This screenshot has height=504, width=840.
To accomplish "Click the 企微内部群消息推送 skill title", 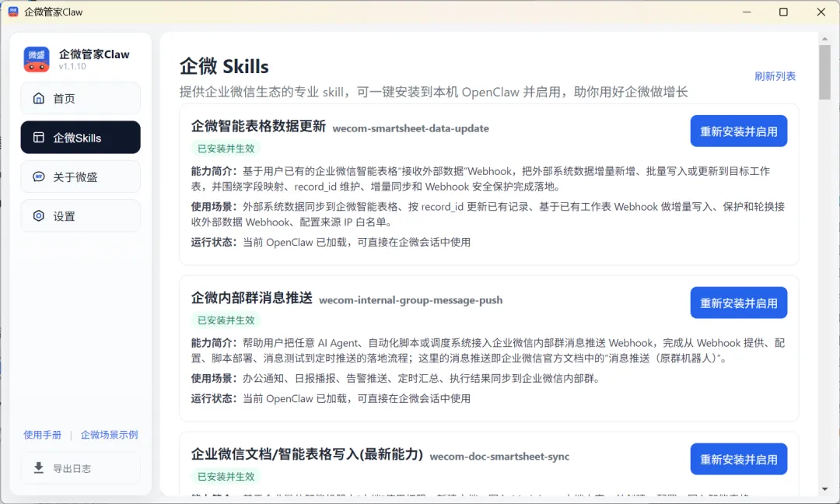I will coord(252,298).
